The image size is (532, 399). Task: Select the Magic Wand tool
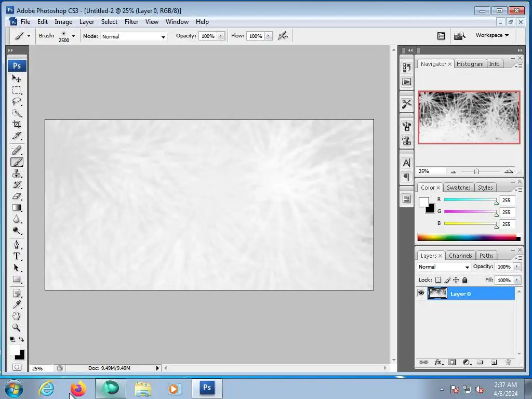point(17,113)
